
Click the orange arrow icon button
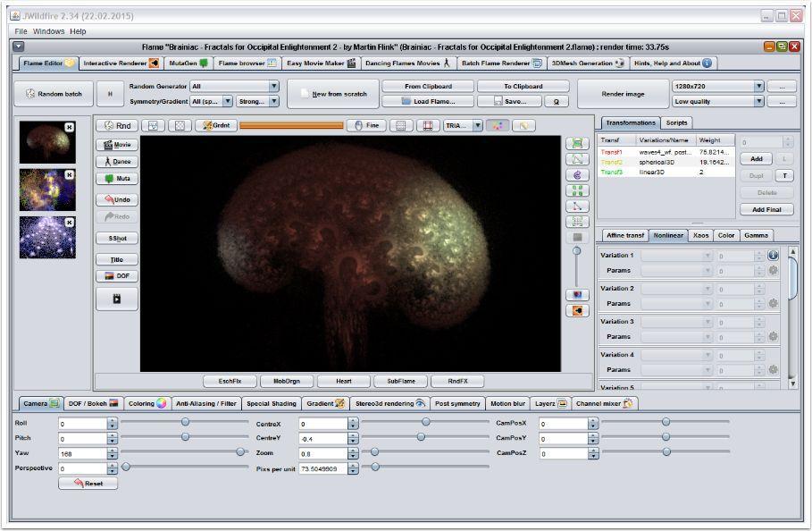click(577, 311)
